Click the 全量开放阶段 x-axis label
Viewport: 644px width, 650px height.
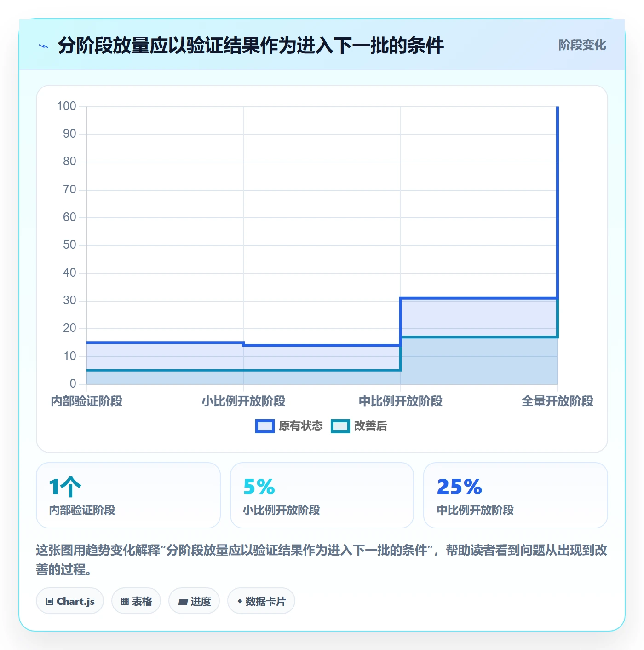pos(558,401)
